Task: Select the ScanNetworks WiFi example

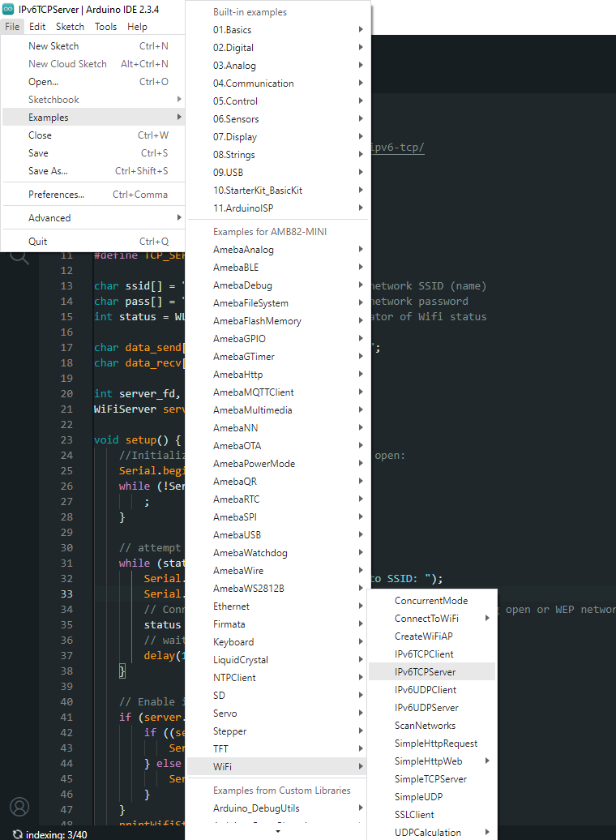Action: 425,726
